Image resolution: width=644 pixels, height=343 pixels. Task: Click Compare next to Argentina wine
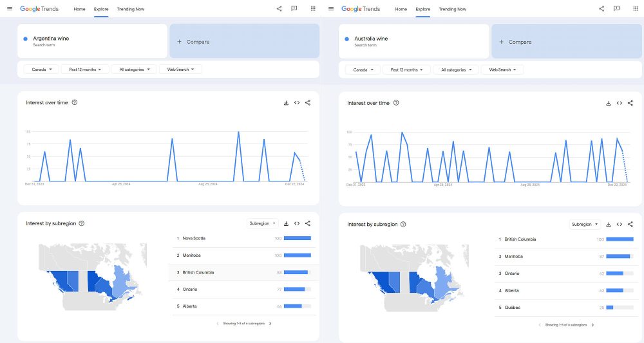[244, 41]
